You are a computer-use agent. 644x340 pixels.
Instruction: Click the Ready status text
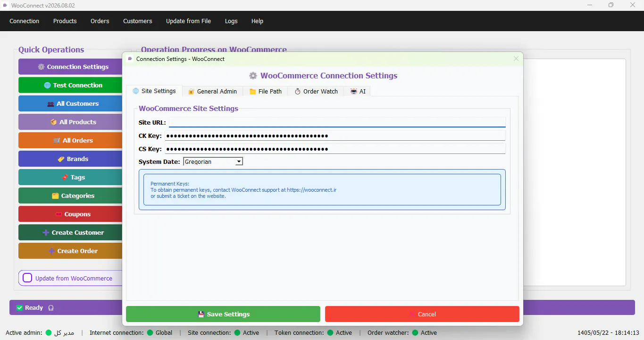click(34, 308)
